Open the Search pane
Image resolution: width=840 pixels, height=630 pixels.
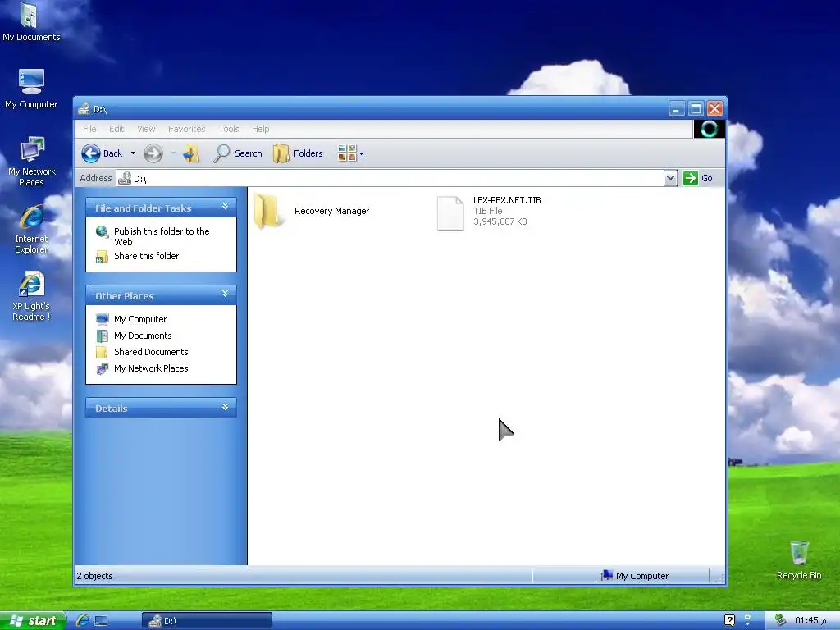pos(237,153)
